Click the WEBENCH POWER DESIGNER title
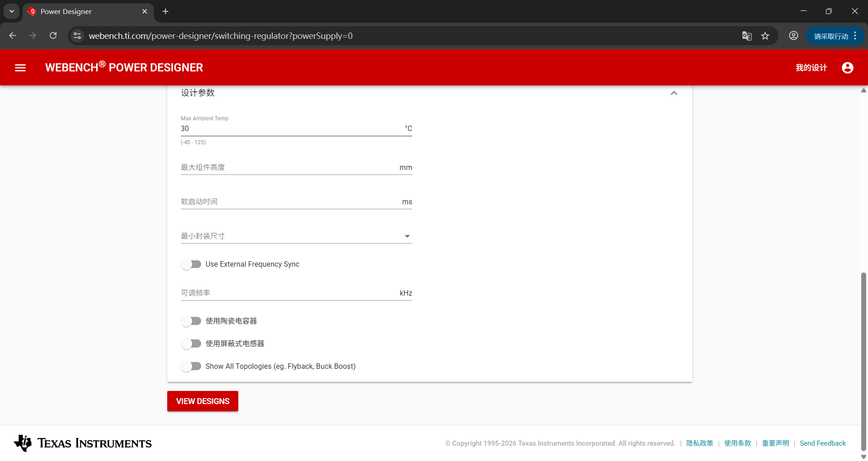 (x=124, y=67)
